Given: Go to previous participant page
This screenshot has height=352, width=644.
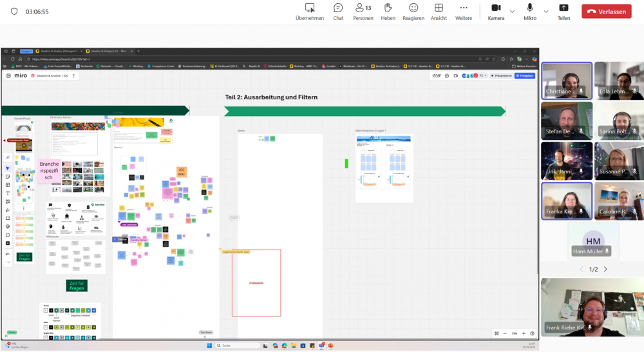Looking at the screenshot, I should [x=582, y=269].
